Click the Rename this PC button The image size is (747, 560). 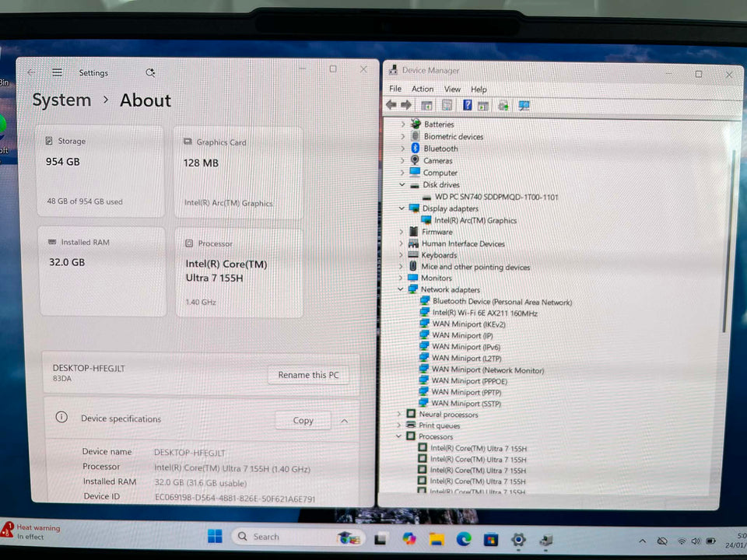308,375
